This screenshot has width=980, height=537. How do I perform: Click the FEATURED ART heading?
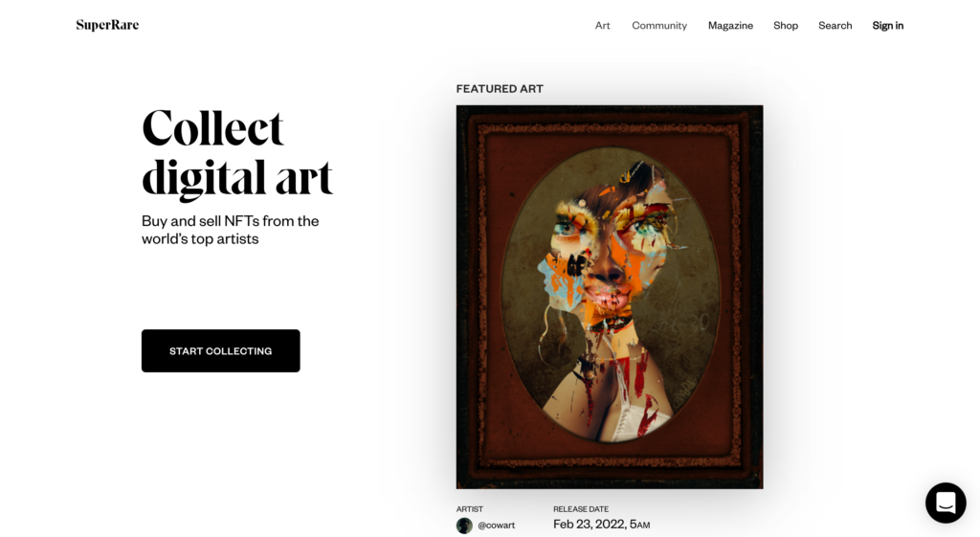(500, 89)
